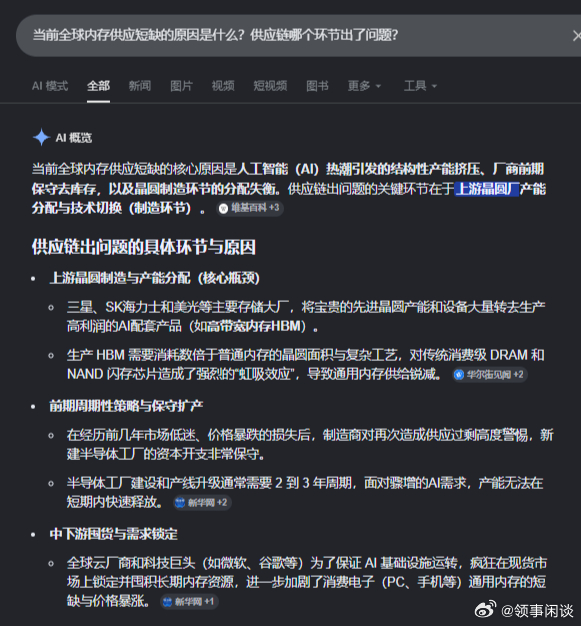Switch to the AI 模式 tab
Viewport: 581px width, 626px height.
click(x=50, y=86)
